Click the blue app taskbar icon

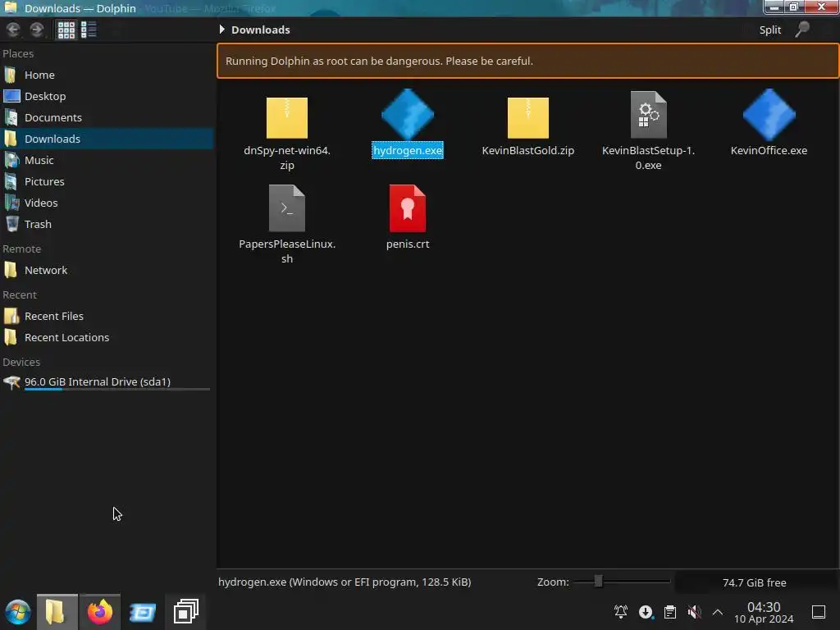tap(143, 612)
